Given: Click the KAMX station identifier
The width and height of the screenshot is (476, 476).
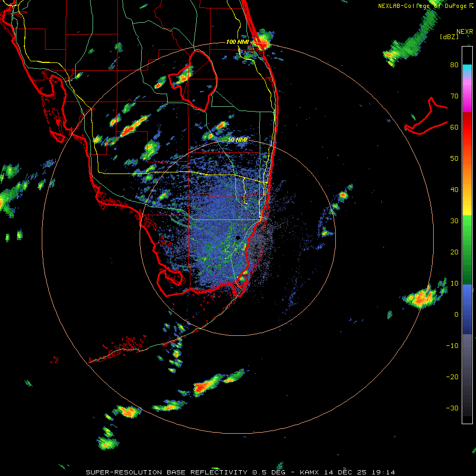Looking at the screenshot, I should [310, 472].
